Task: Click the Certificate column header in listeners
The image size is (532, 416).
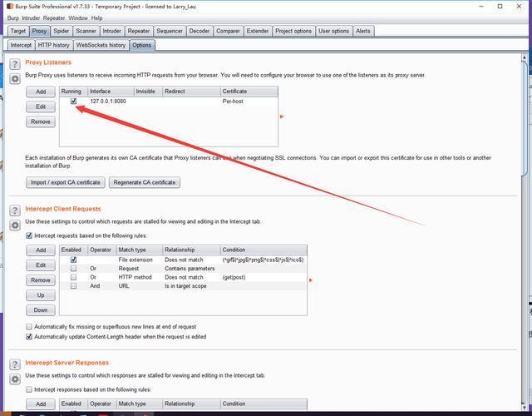Action: click(x=249, y=92)
